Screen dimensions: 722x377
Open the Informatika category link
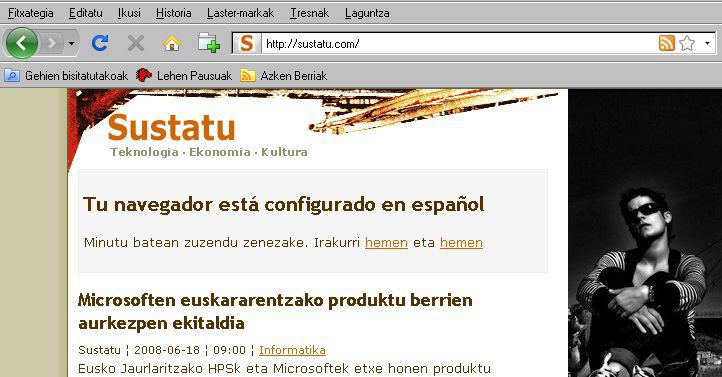[x=292, y=350]
